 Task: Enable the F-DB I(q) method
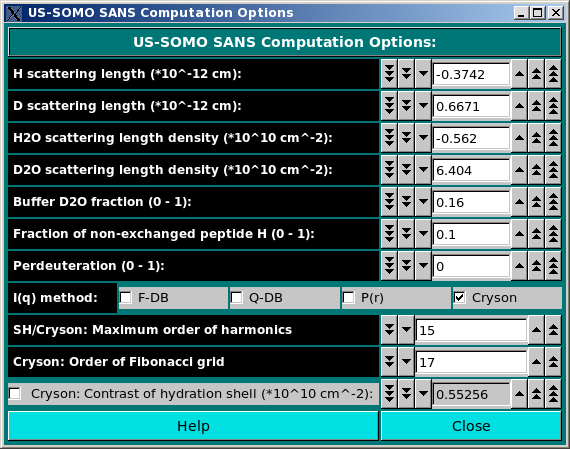(126, 298)
